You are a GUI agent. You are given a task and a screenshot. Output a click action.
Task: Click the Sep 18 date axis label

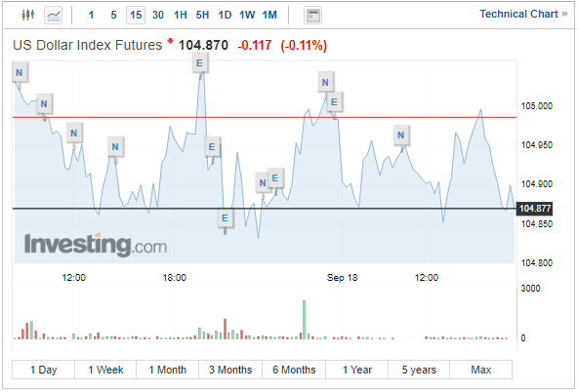(342, 278)
